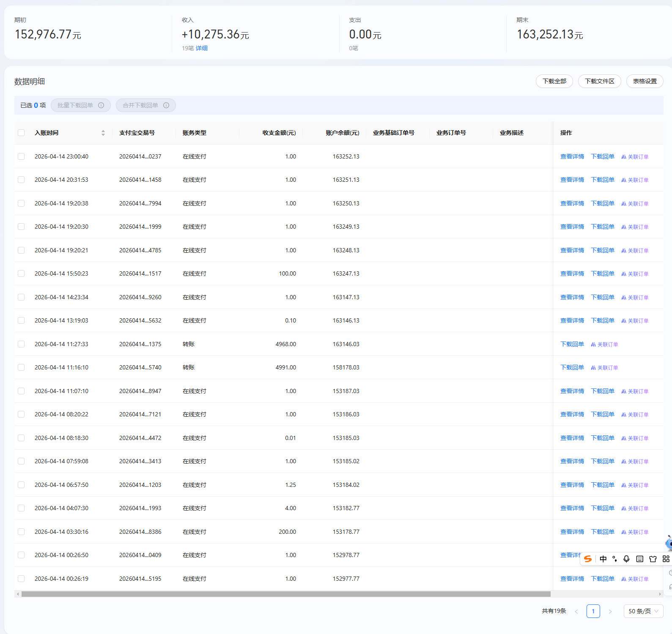Click the info icon beside 合并下载回单

coord(166,105)
